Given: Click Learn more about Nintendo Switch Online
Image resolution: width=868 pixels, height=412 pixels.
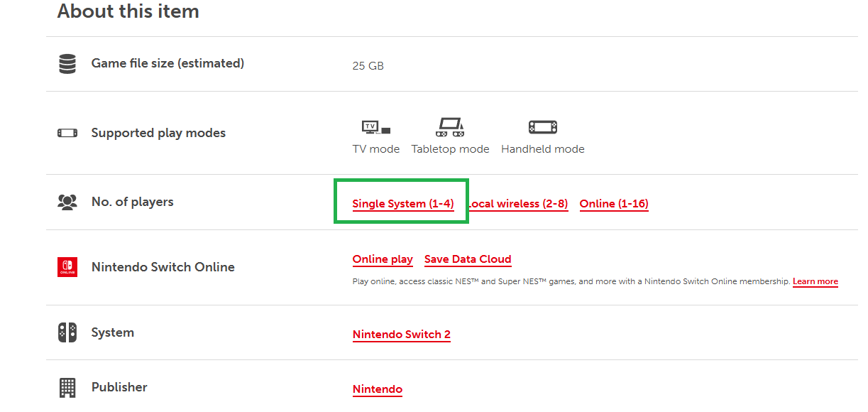Looking at the screenshot, I should (x=815, y=281).
